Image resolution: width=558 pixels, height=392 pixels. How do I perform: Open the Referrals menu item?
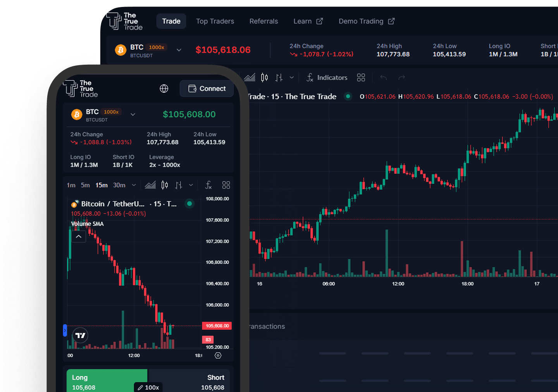click(x=263, y=21)
